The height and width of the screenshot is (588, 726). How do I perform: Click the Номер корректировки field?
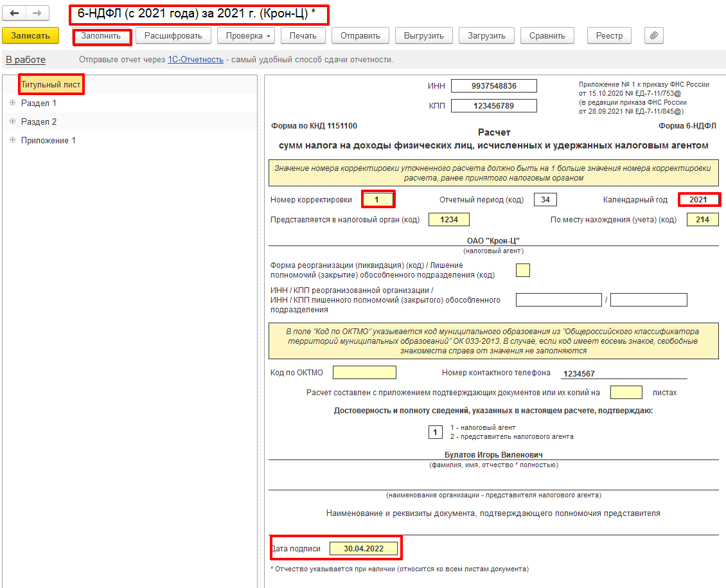pos(377,200)
